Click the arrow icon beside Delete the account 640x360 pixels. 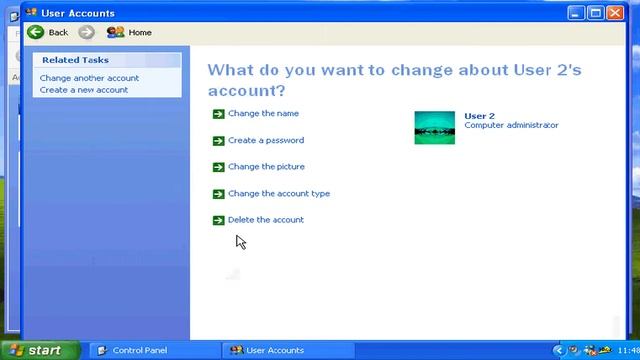218,220
